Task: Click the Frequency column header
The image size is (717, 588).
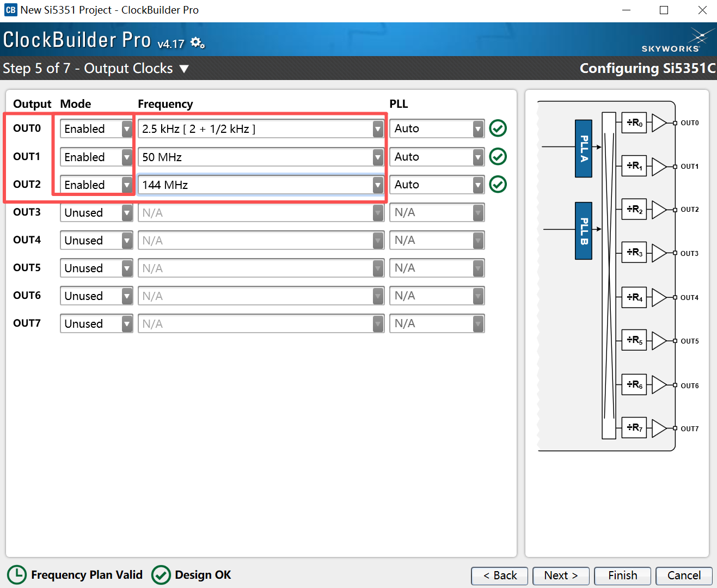Action: pos(165,104)
